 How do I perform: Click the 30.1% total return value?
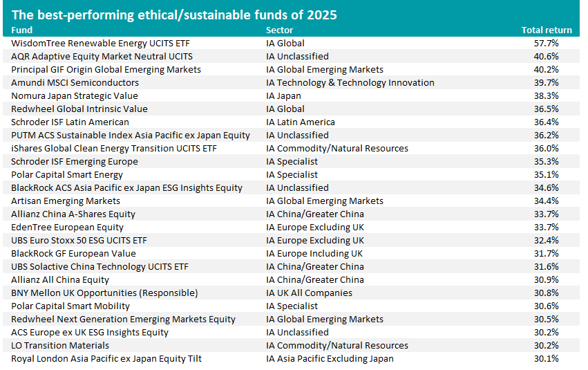point(547,358)
